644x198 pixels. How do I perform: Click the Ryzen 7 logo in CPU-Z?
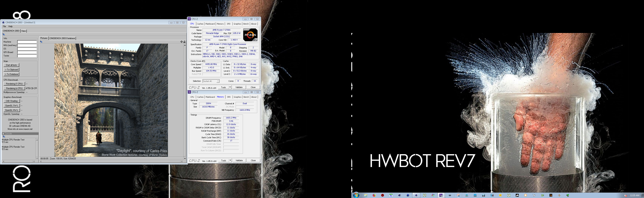[250, 35]
